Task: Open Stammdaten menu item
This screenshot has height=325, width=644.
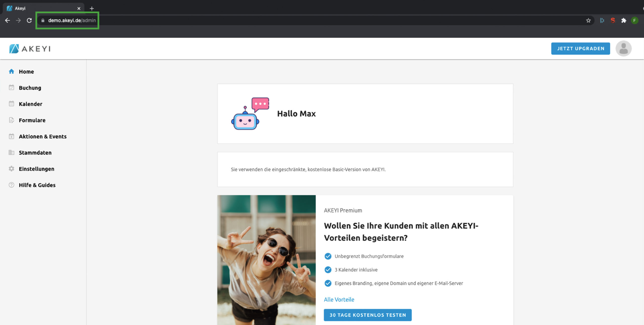Action: coord(35,153)
